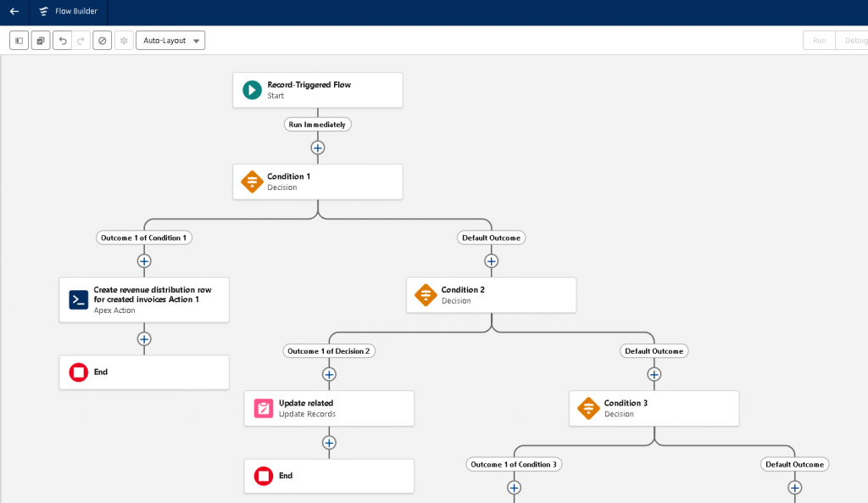This screenshot has height=503, width=868.
Task: Click the redo arrow icon
Action: (81, 41)
